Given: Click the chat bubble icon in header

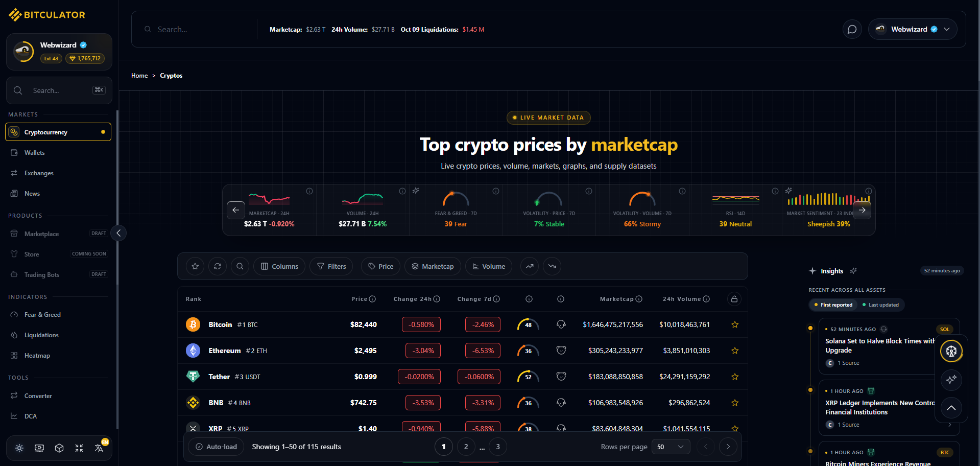Looking at the screenshot, I should 852,30.
